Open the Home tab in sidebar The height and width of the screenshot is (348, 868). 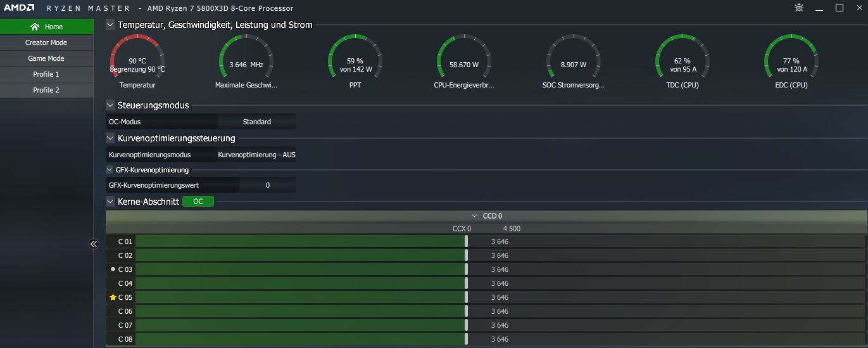click(47, 27)
